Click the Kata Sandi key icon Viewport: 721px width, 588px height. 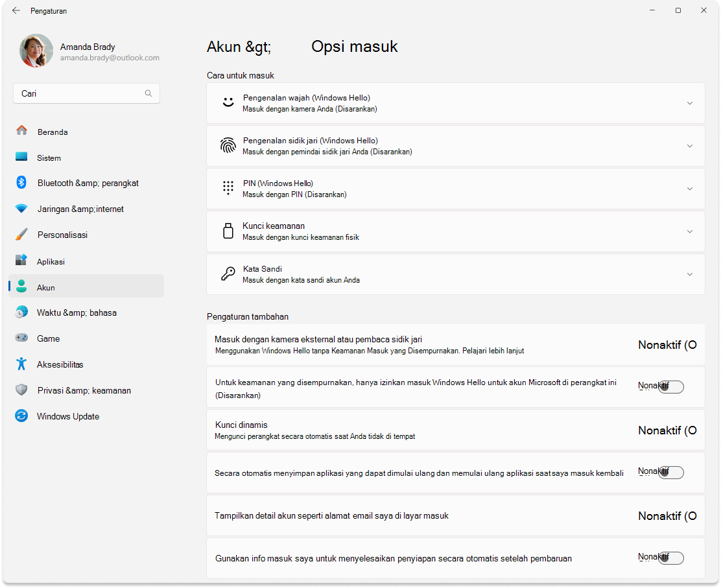coord(228,274)
